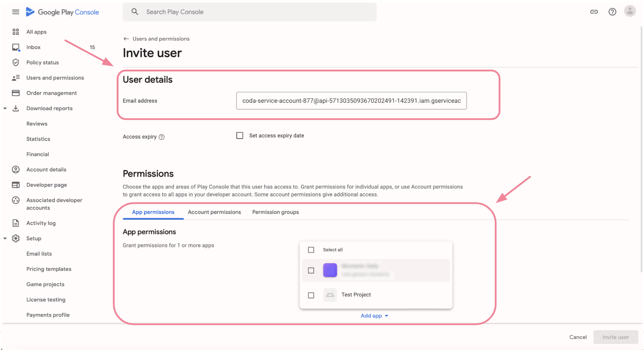This screenshot has height=352, width=644.
Task: Click the Invite user button
Action: pyautogui.click(x=616, y=337)
